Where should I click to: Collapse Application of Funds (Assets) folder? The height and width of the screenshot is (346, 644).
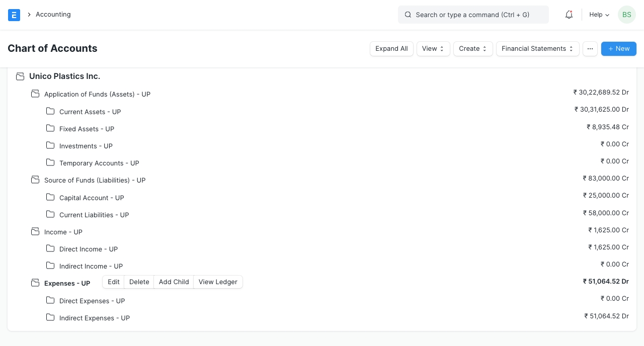35,94
